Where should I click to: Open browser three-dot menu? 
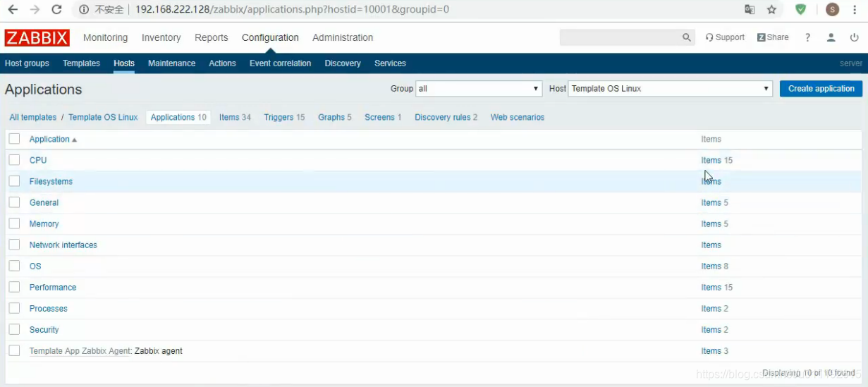(855, 10)
